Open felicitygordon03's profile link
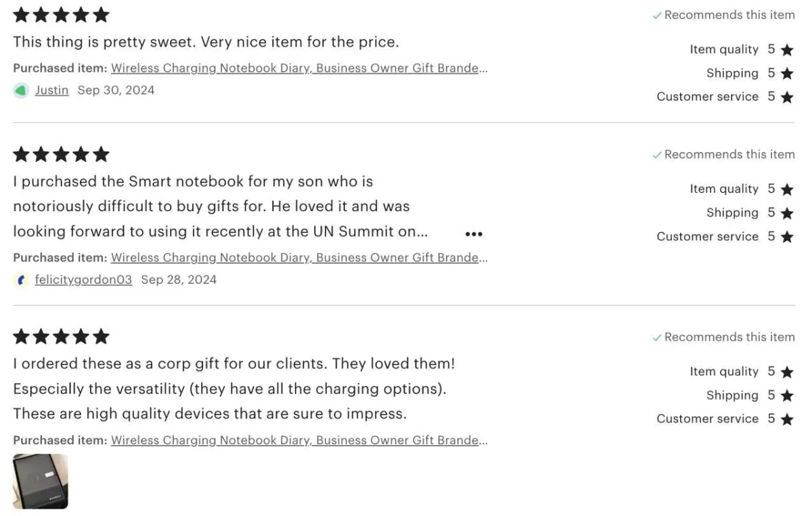This screenshot has height=516, width=812. click(x=83, y=279)
